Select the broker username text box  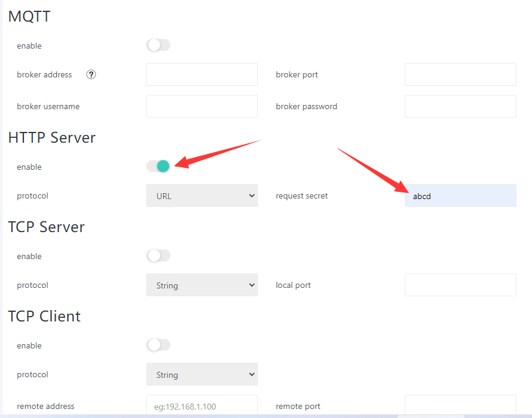click(x=202, y=106)
